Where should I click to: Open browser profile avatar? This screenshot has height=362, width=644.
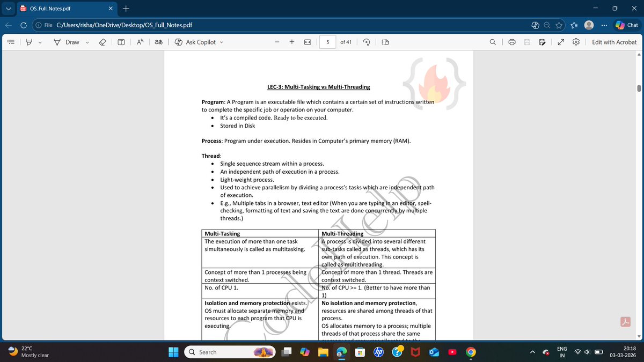coord(589,25)
